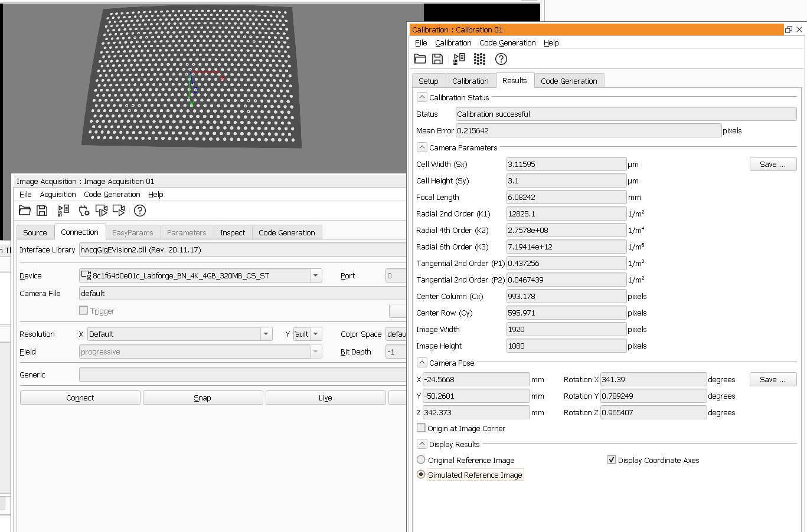
Task: Click insert code icon in Calibration toolbar
Action: [x=459, y=59]
